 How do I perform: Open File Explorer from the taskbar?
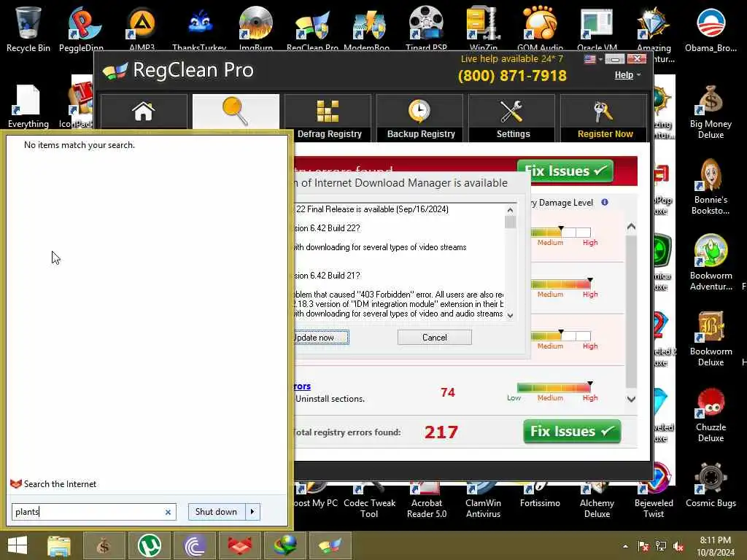(59, 545)
